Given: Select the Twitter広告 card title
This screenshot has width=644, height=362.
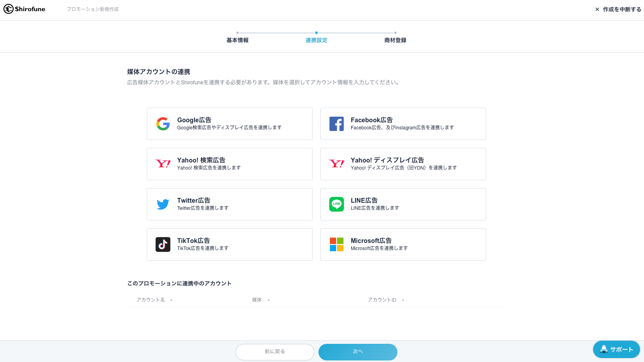Looking at the screenshot, I should point(194,200).
